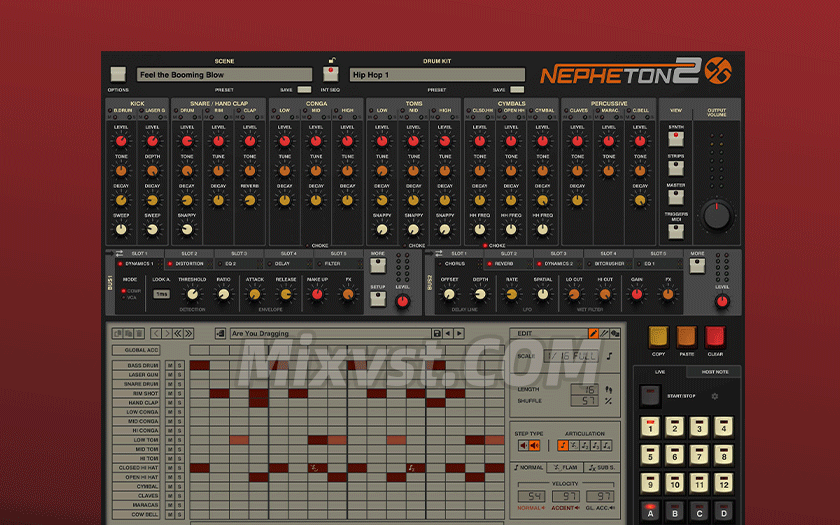Viewport: 840px width, 525px height.
Task: Open the Scene preset field
Action: click(x=222, y=75)
